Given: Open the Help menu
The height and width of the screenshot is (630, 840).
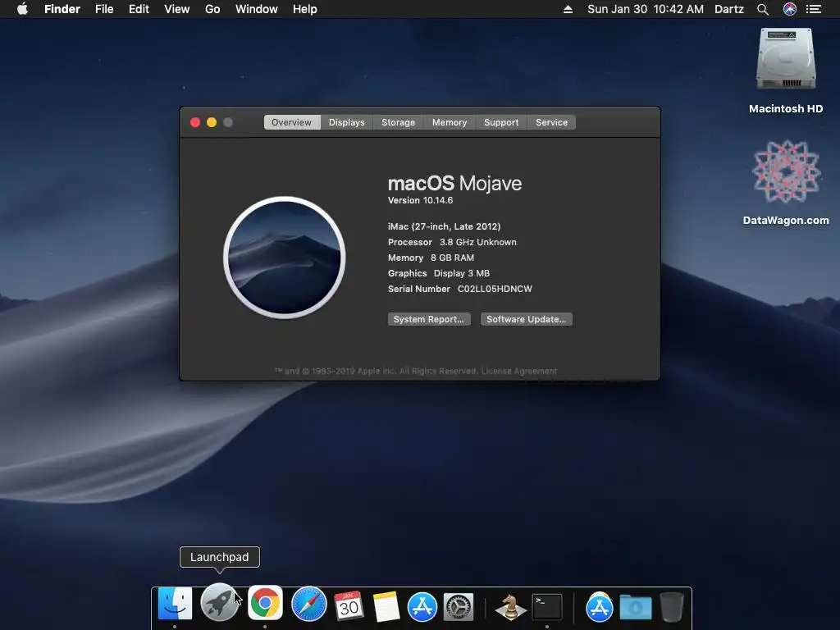Looking at the screenshot, I should pyautogui.click(x=305, y=9).
